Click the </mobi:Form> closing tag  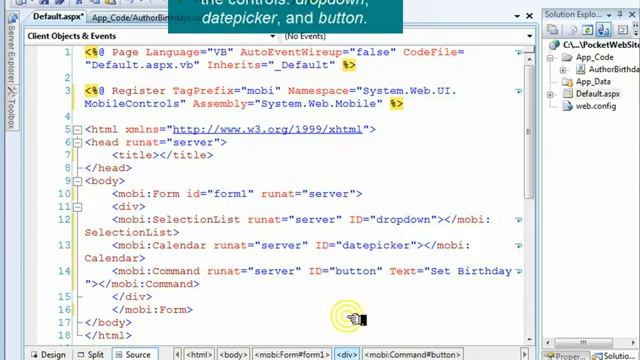(152, 310)
